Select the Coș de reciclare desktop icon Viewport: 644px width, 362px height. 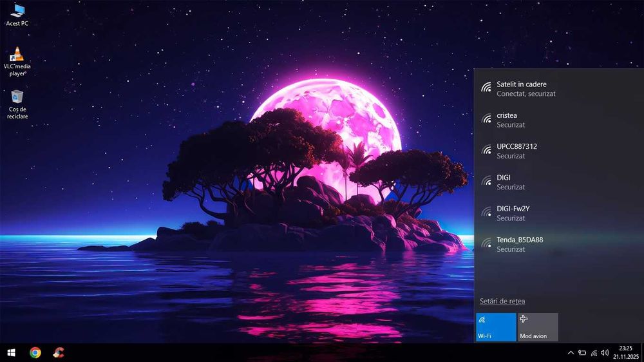coord(17,104)
